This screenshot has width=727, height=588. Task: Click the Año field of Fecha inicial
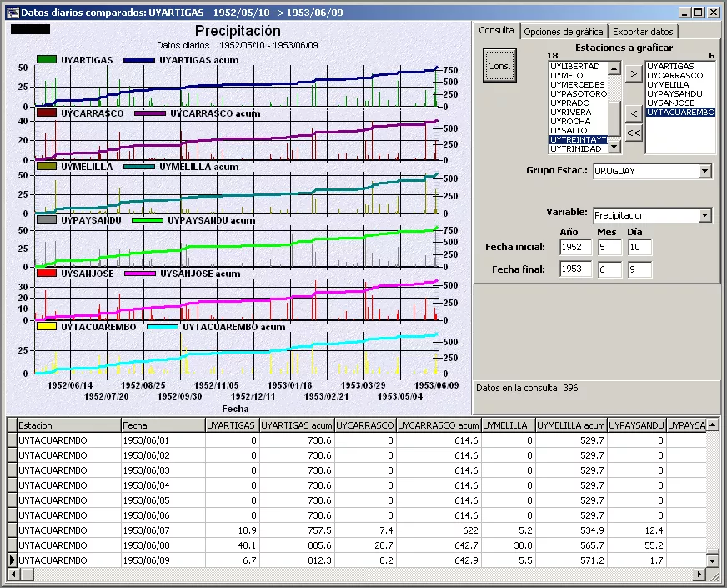[x=576, y=247]
